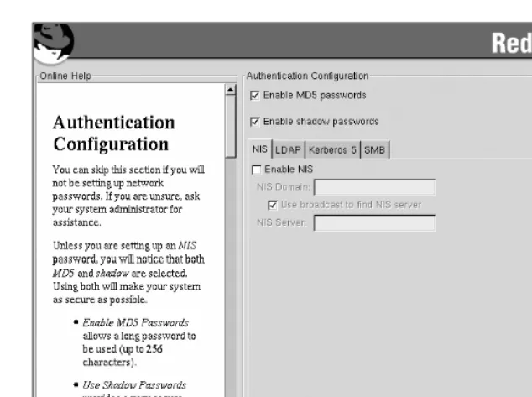Click the 'Use Shadow Passwords' help bullet text
Image resolution: width=532 pixels, height=397 pixels.
134,385
